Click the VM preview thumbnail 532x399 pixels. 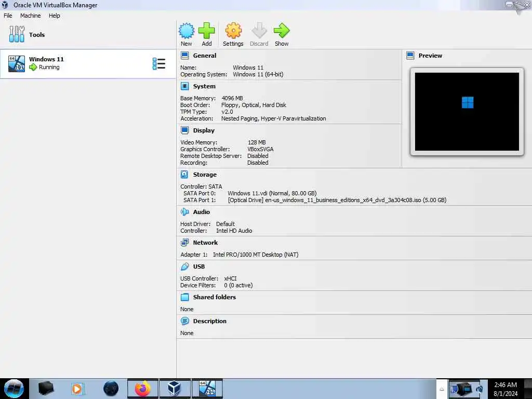(467, 111)
